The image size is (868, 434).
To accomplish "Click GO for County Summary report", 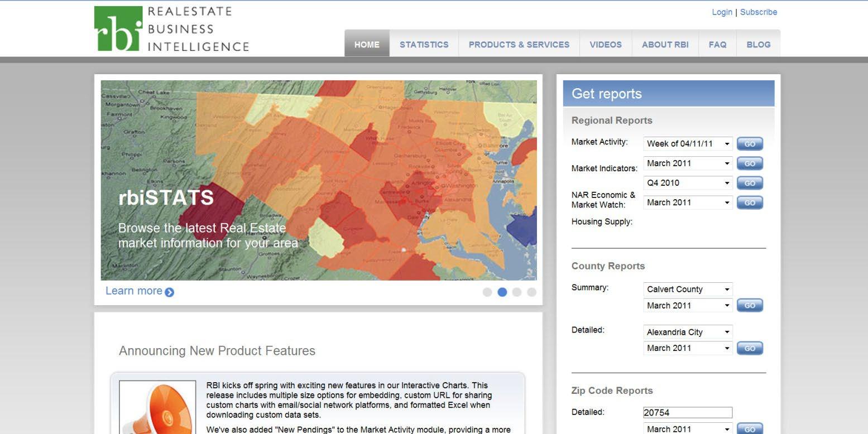I will click(750, 306).
